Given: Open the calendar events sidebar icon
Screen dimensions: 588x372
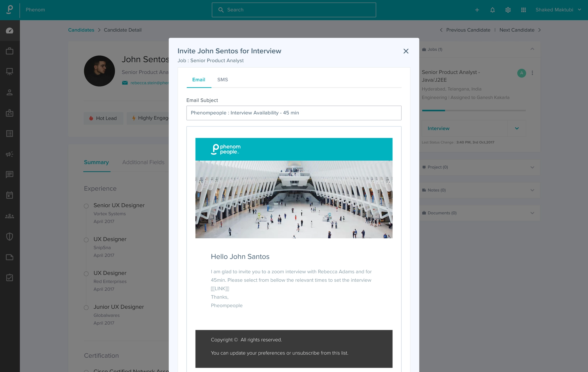Looking at the screenshot, I should (10, 195).
